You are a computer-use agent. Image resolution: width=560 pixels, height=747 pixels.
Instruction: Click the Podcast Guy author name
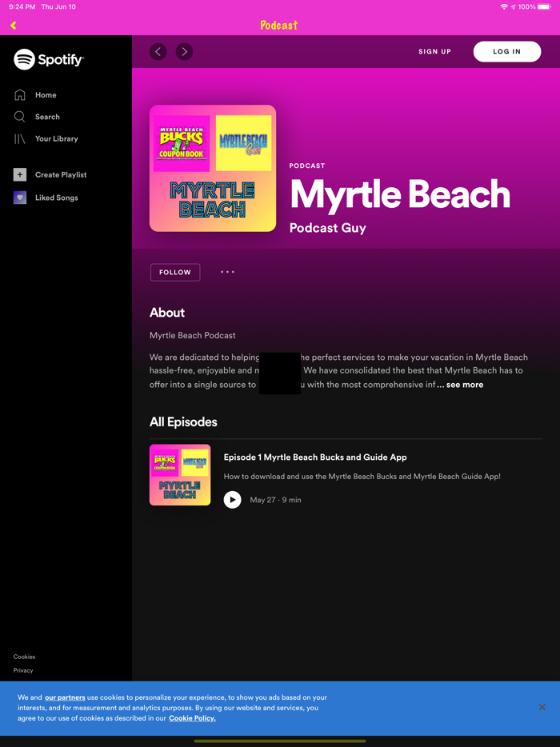tap(328, 228)
